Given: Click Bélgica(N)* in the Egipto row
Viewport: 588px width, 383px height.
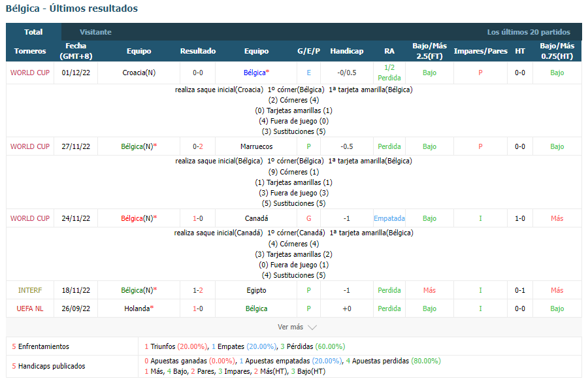Looking at the screenshot, I should click(x=139, y=290).
